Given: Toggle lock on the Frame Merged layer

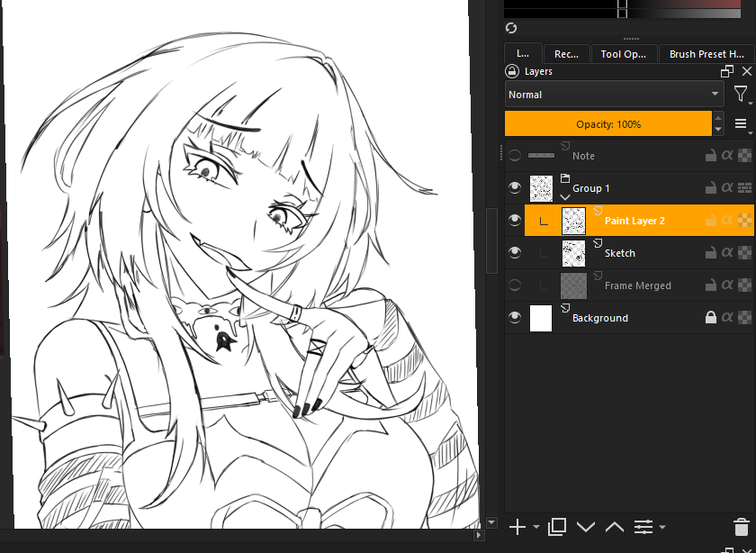Looking at the screenshot, I should (x=710, y=286).
